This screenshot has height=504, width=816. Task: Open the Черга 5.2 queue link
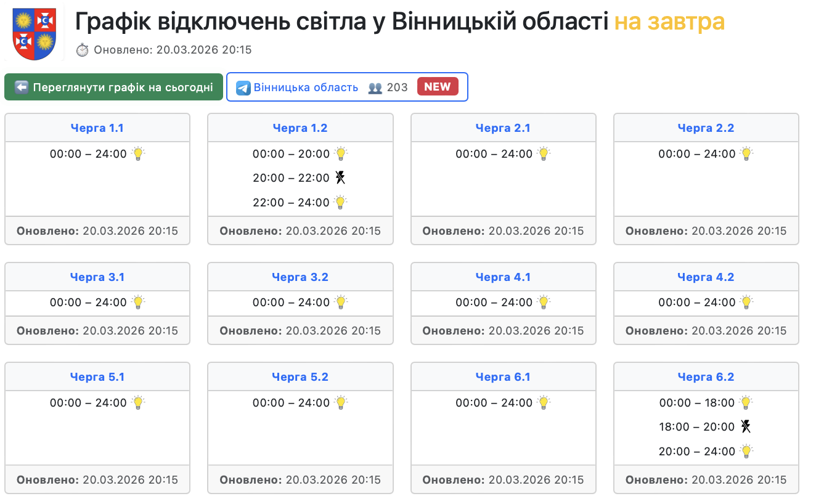click(300, 377)
